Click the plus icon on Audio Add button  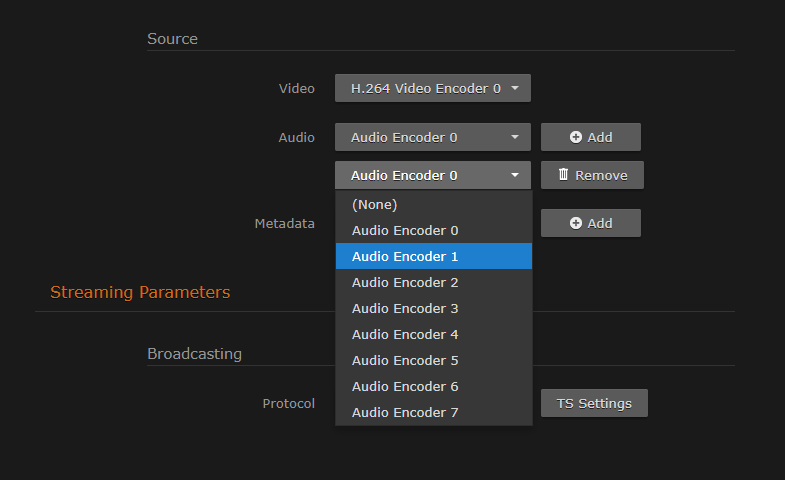pos(576,137)
